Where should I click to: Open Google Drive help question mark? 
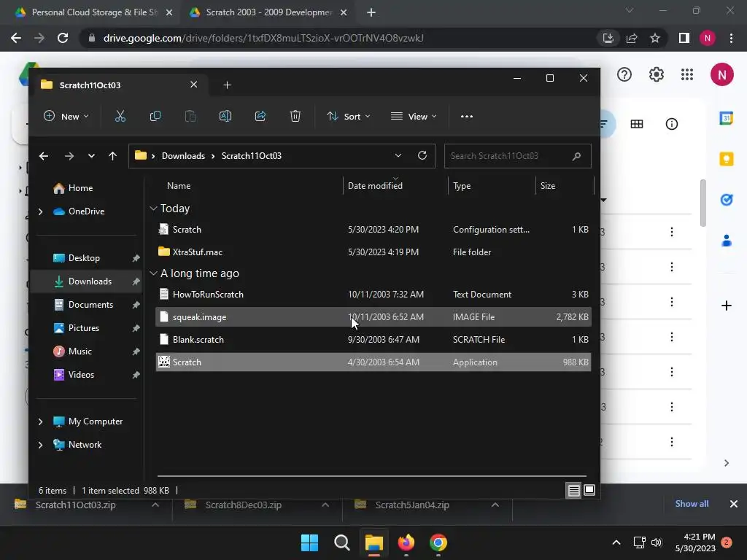tap(624, 75)
